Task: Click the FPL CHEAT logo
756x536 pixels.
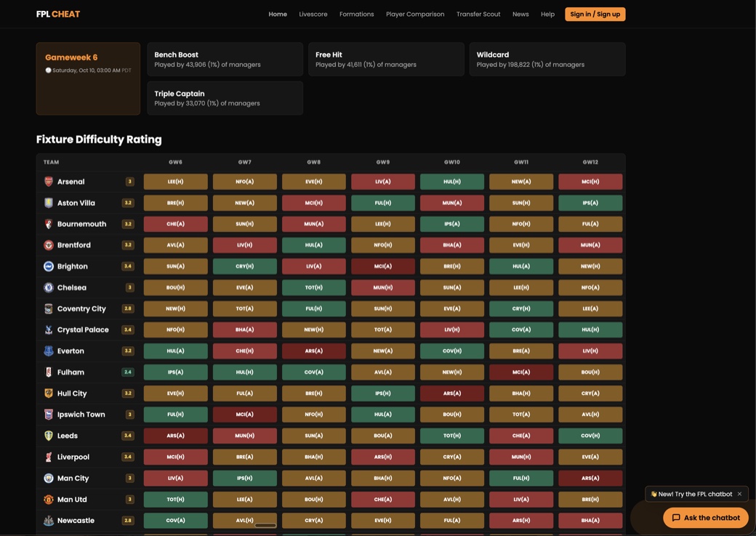Action: coord(58,15)
